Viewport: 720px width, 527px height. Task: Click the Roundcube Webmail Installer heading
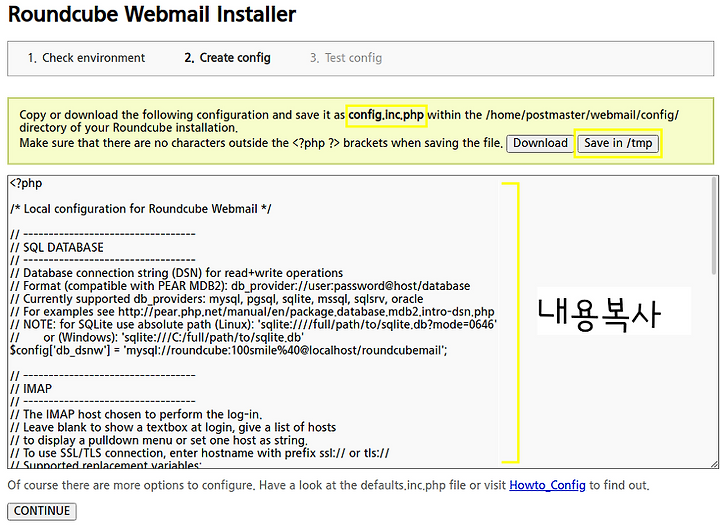[152, 14]
